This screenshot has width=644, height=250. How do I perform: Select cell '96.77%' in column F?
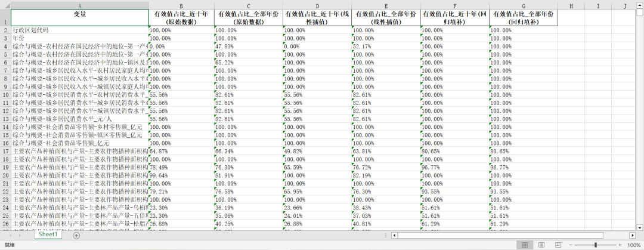pos(454,167)
